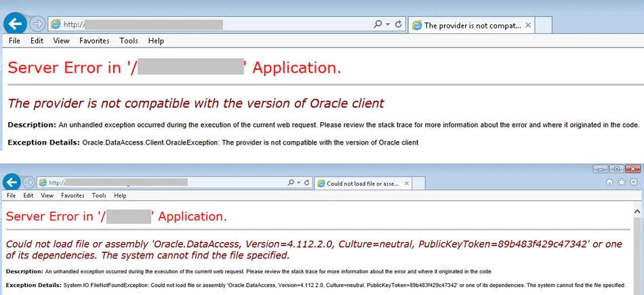Go back in the 'Could not load file' window
Viewport: 644px width, 295px height.
[12, 182]
